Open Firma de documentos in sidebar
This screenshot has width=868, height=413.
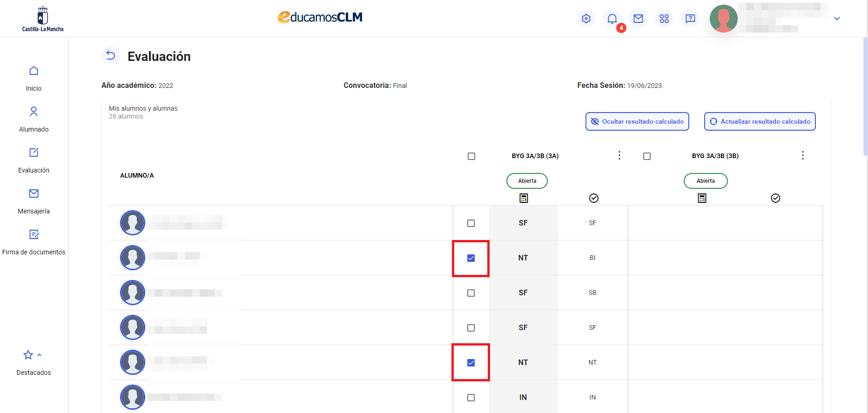(x=34, y=242)
